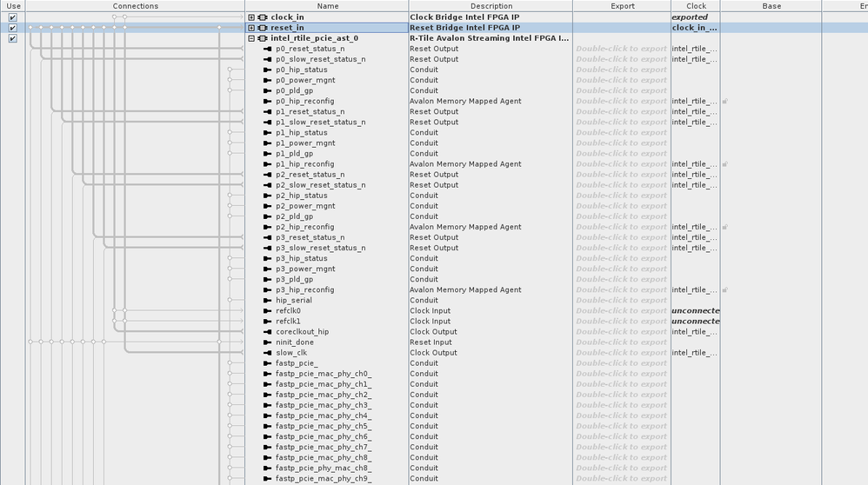This screenshot has width=868, height=485.
Task: Click 'Reset Input' description for ninit_done
Action: tap(431, 342)
